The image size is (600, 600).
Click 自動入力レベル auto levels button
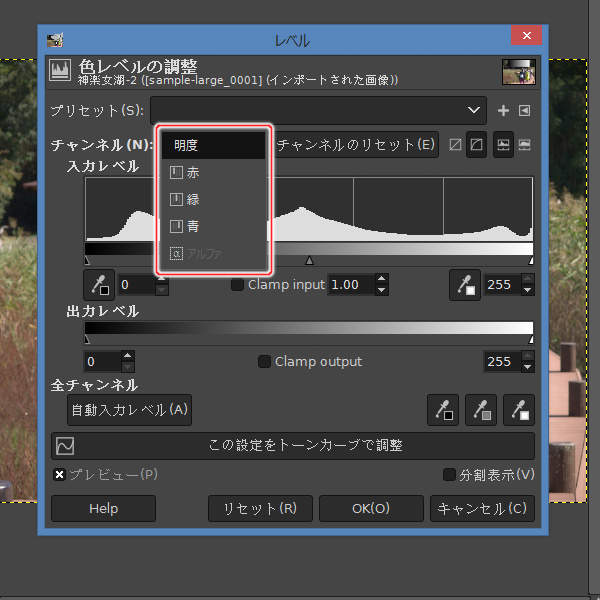click(129, 409)
